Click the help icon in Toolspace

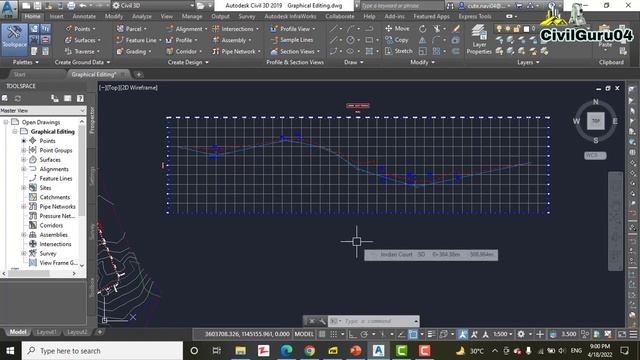point(80,98)
